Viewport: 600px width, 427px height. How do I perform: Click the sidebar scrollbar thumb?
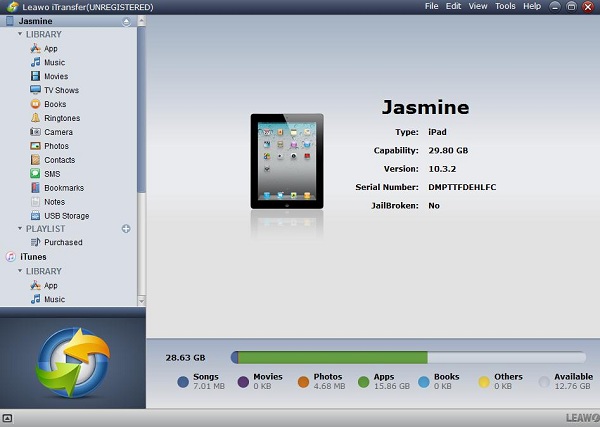(x=141, y=109)
